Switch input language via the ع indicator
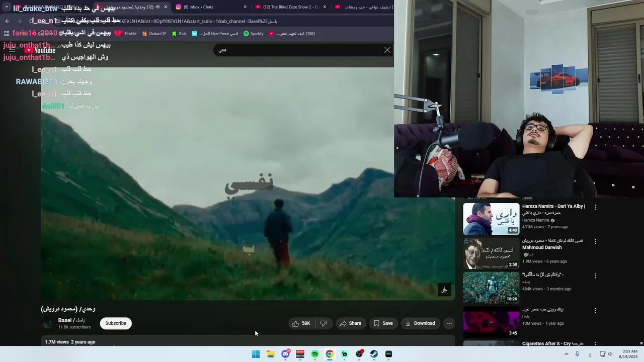The width and height of the screenshot is (644, 362). (590, 354)
